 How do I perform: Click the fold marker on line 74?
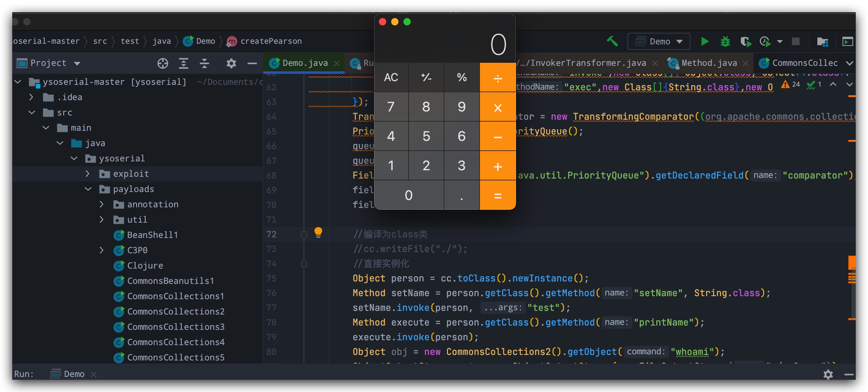304,264
